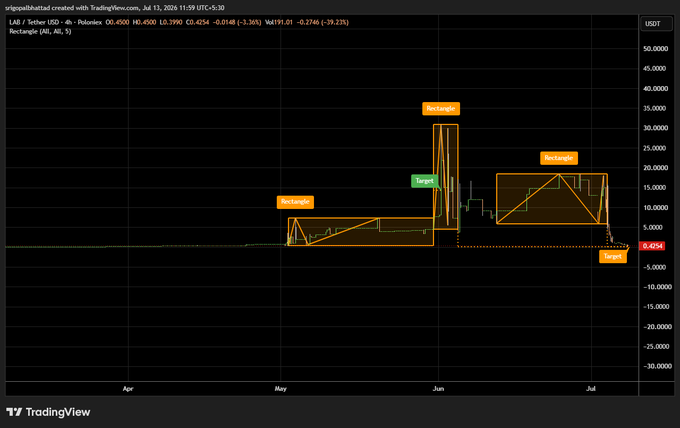Click the 20.0000 price axis label
The width and height of the screenshot is (680, 428).
655,168
